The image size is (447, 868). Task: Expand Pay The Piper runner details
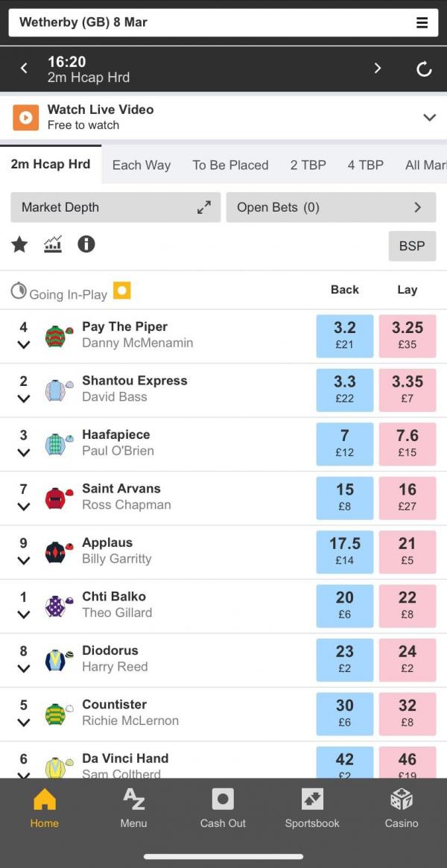(x=23, y=345)
